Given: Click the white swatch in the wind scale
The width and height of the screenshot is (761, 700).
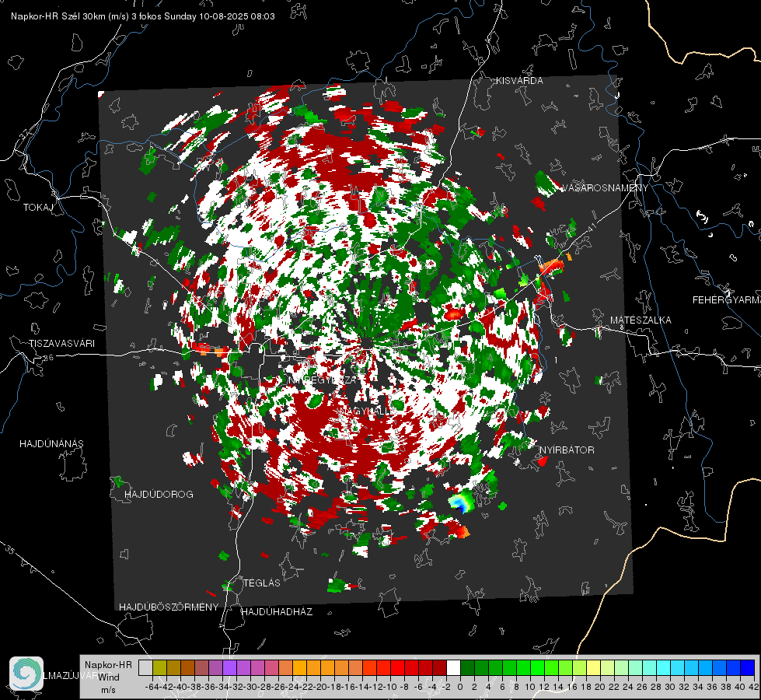Looking at the screenshot, I should point(453,668).
